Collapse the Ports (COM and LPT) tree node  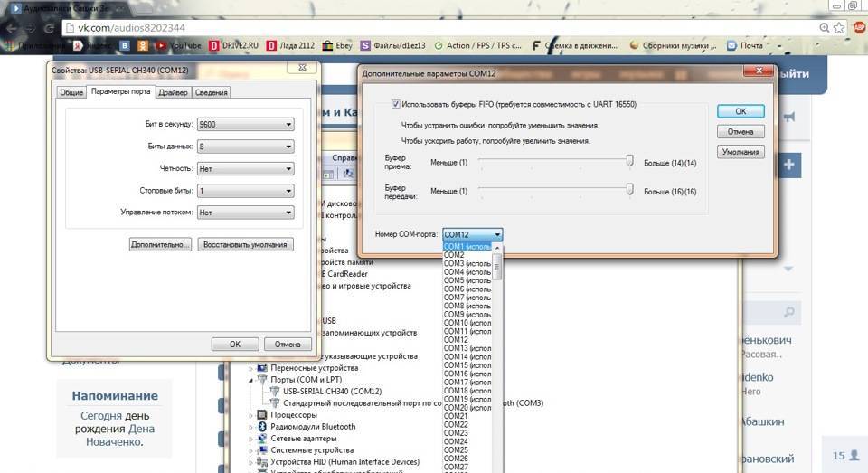click(251, 380)
